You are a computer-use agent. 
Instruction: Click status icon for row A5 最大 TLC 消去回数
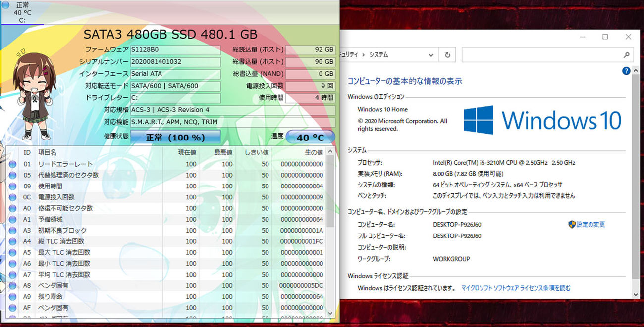click(x=12, y=252)
